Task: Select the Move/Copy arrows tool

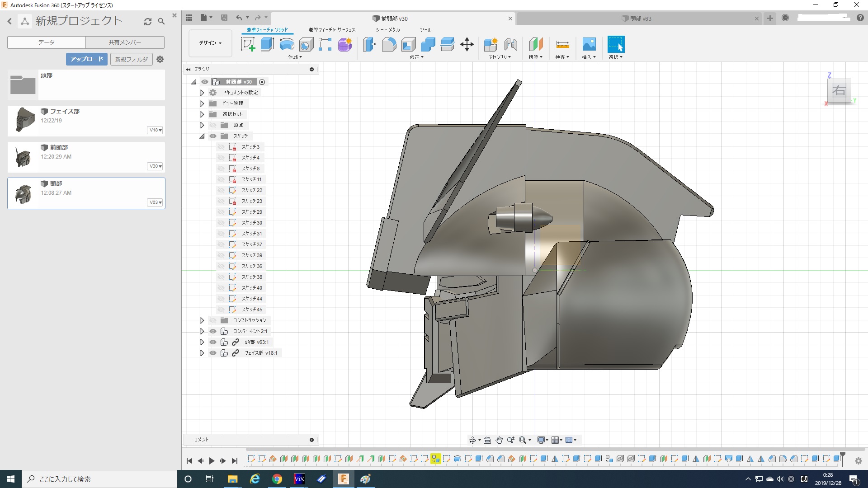Action: tap(467, 44)
